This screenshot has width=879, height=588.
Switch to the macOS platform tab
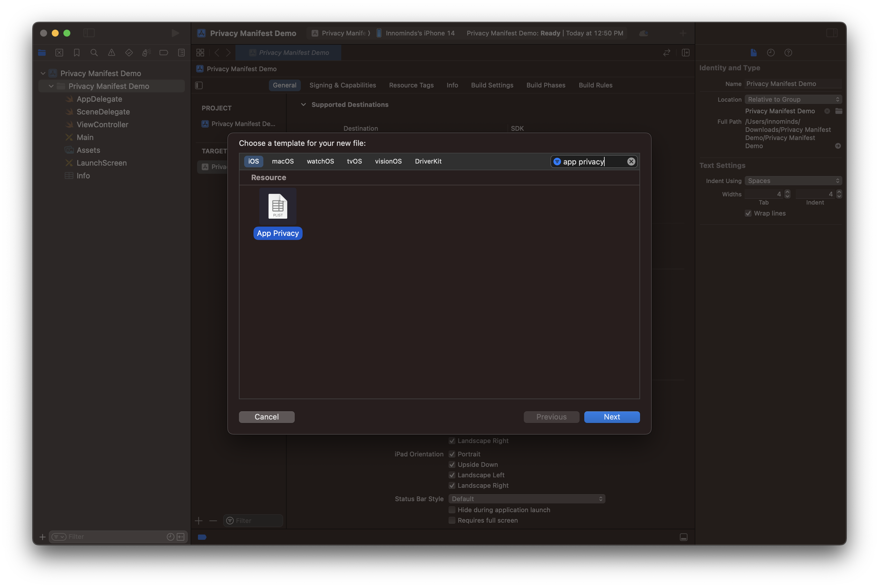coord(283,161)
